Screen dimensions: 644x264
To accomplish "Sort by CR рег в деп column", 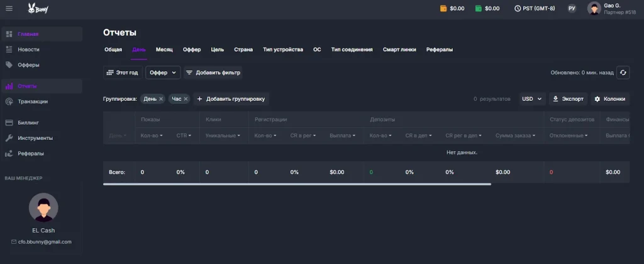I will 464,135.
